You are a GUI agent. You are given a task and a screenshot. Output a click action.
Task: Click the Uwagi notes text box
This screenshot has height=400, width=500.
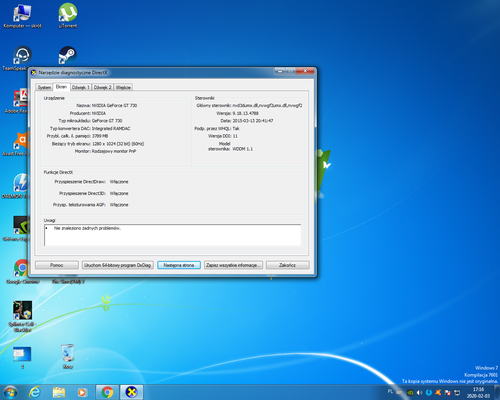[x=172, y=235]
